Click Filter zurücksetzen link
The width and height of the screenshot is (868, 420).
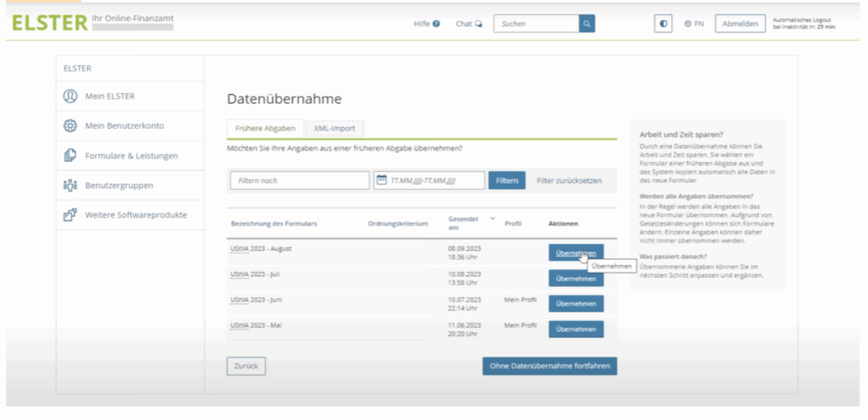point(569,180)
